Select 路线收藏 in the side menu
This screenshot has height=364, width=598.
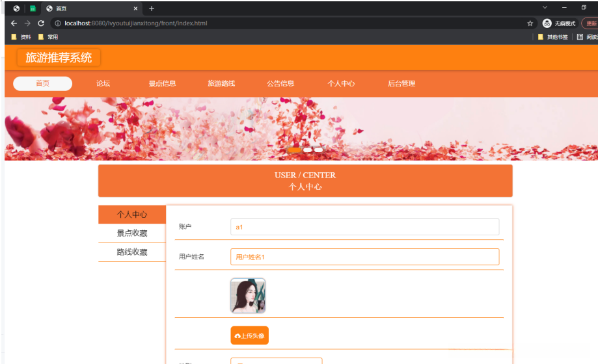point(132,252)
